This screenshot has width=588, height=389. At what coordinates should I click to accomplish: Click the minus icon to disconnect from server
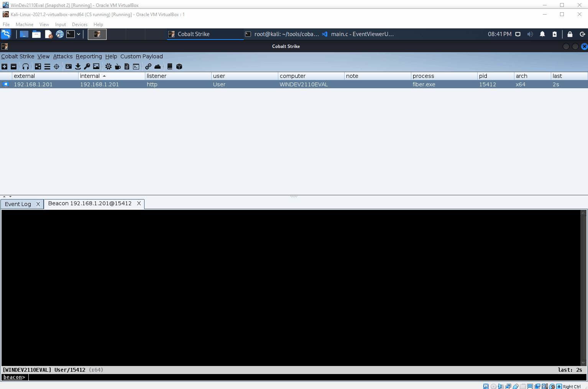point(14,66)
